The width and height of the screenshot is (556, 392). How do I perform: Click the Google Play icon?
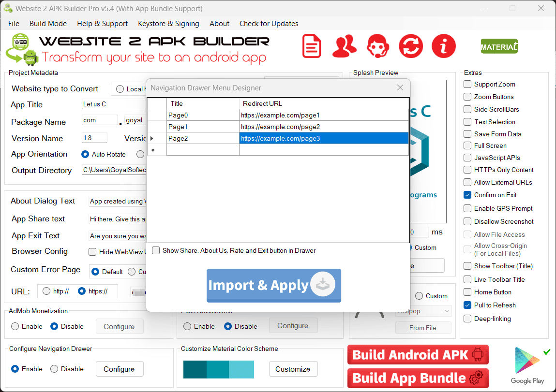pyautogui.click(x=527, y=360)
